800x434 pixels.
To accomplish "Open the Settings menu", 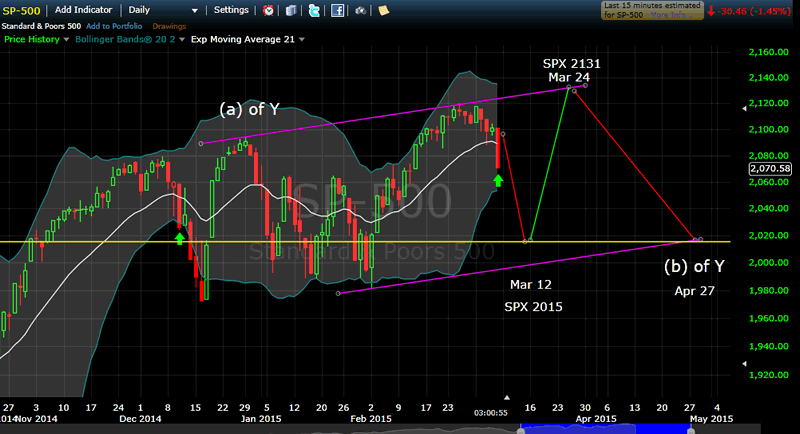I will point(231,10).
